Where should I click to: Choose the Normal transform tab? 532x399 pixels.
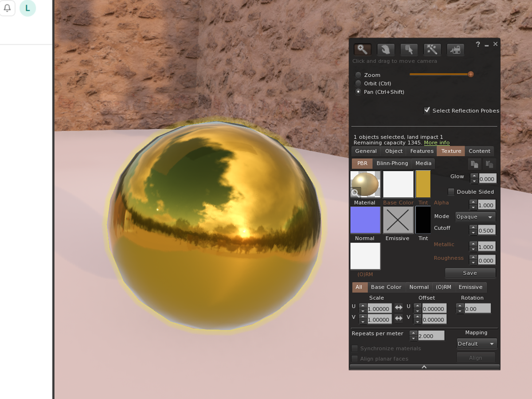point(419,287)
